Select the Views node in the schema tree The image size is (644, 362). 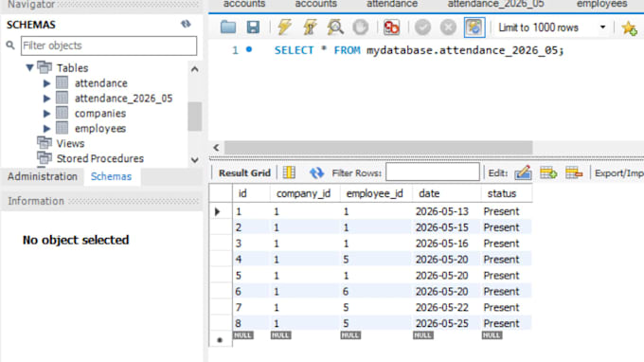point(70,143)
